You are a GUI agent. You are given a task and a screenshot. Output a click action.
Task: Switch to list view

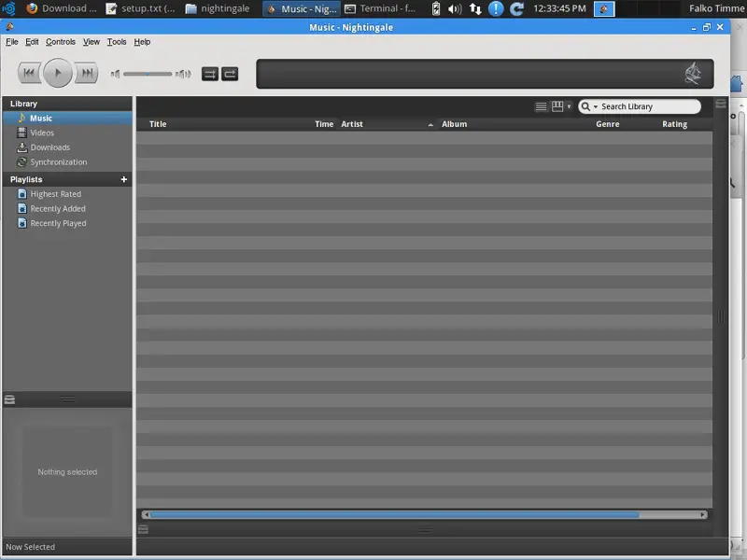click(541, 106)
